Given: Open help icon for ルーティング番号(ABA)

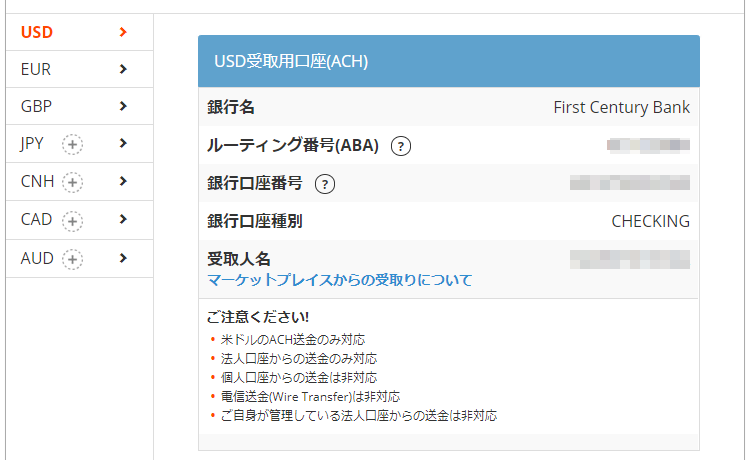Looking at the screenshot, I should [401, 146].
